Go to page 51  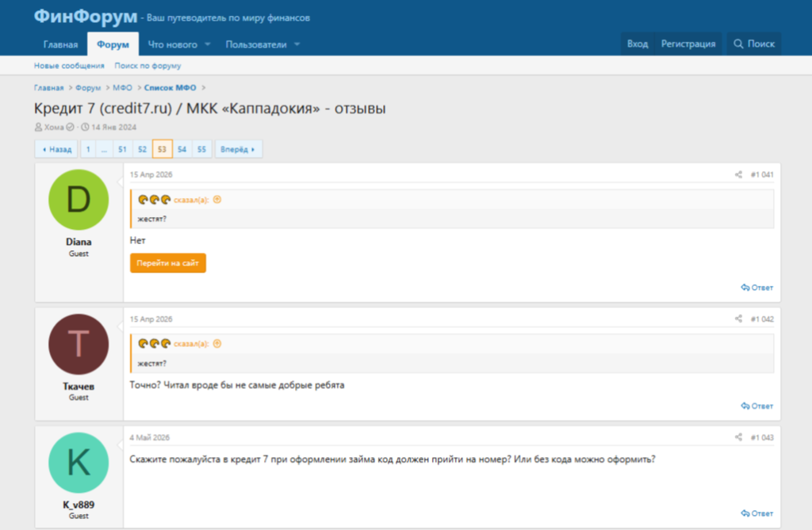[122, 149]
